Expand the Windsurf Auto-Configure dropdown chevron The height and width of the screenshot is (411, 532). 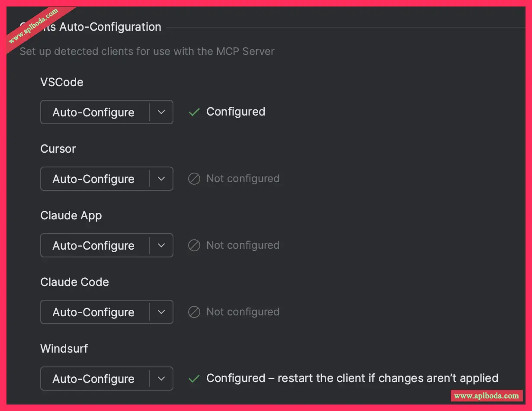(161, 379)
